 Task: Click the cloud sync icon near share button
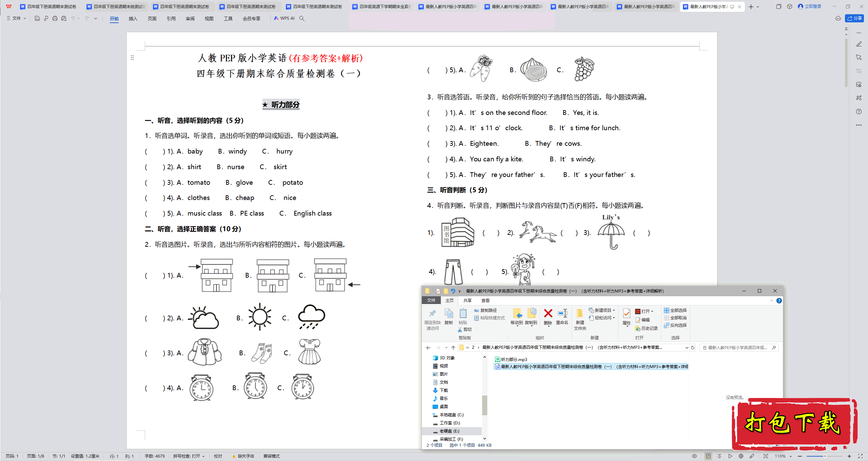coord(838,18)
